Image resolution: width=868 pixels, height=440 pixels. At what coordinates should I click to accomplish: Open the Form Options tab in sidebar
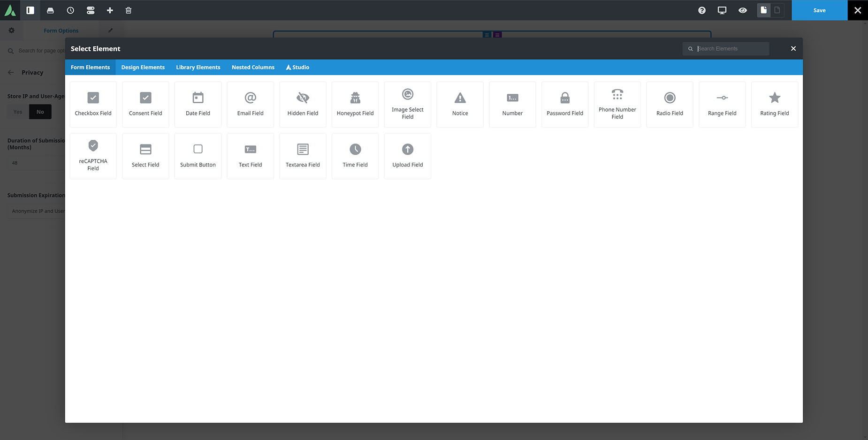[x=61, y=30]
